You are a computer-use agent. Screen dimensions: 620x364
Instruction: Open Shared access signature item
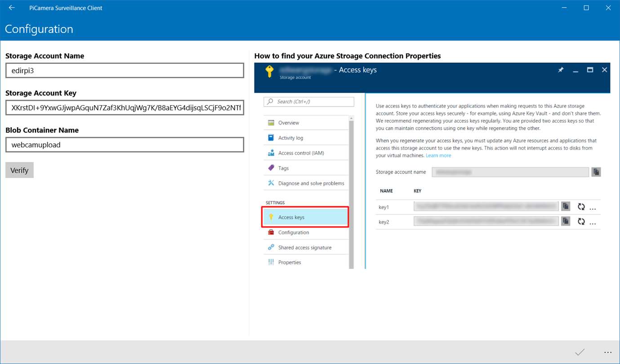tap(306, 248)
